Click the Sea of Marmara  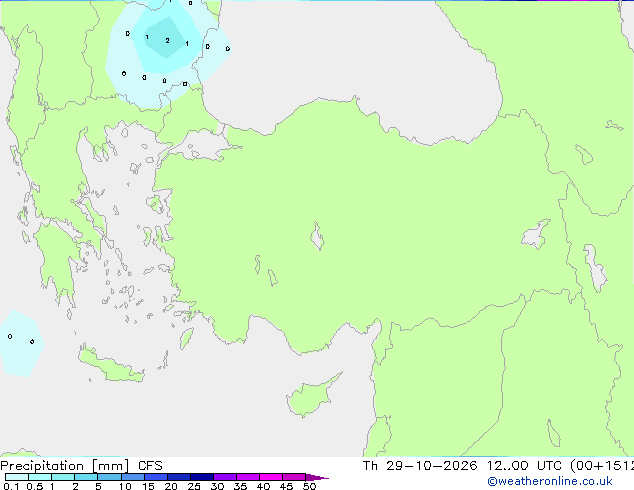[200, 145]
